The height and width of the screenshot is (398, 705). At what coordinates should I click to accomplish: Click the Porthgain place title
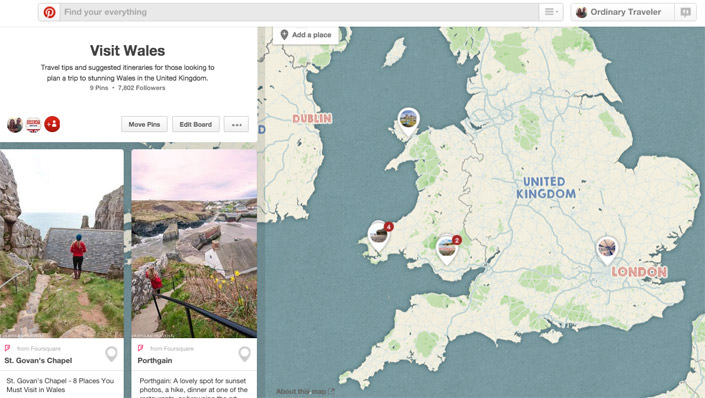point(155,360)
